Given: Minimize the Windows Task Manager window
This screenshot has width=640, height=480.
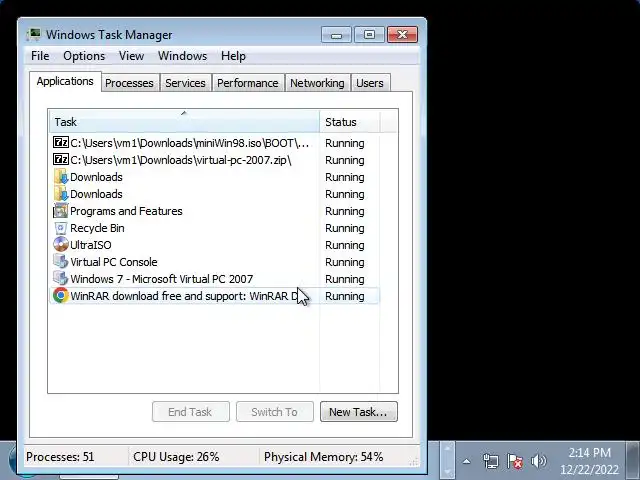Looking at the screenshot, I should coord(336,35).
